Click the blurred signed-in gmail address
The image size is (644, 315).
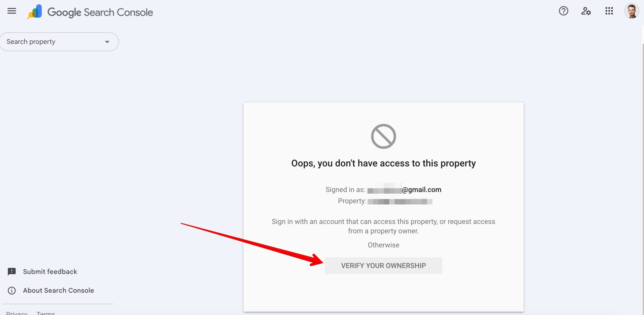pos(404,189)
